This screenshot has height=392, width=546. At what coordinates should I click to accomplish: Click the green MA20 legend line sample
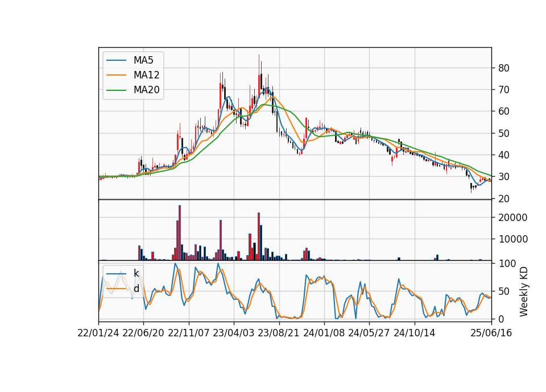[x=116, y=90]
